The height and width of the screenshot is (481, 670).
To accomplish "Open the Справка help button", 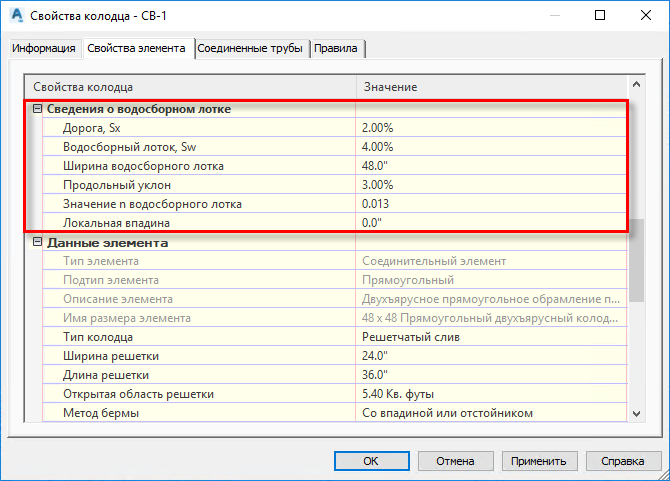I will (x=623, y=461).
